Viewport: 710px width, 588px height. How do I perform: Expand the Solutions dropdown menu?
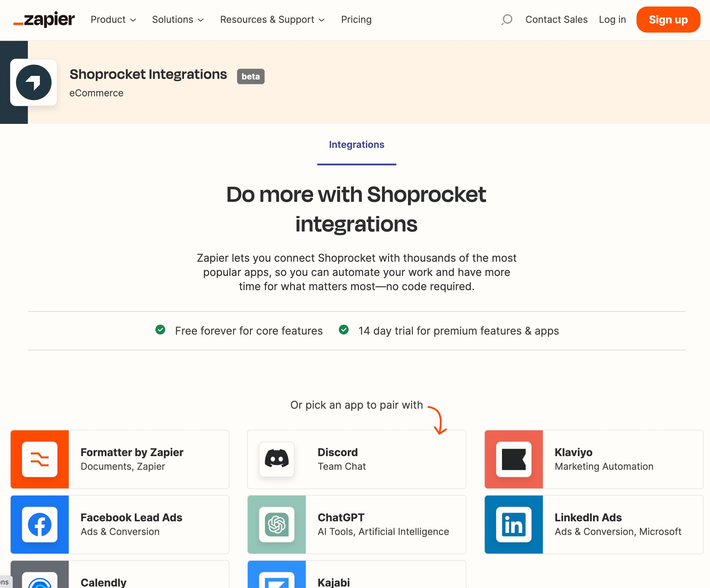178,20
